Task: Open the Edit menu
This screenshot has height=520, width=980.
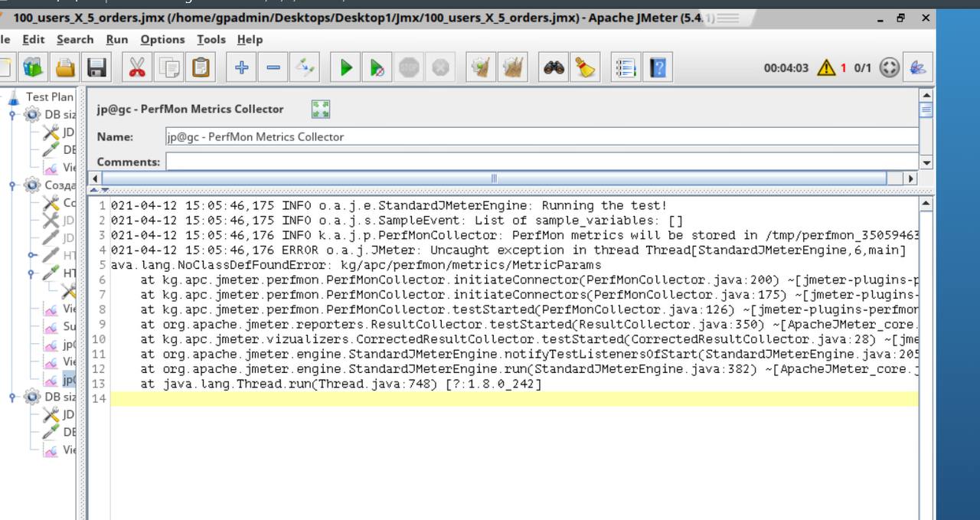Action: [34, 39]
